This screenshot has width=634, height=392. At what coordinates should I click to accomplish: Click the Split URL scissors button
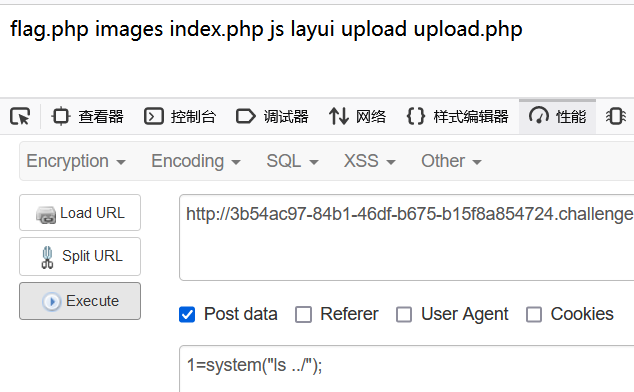click(x=80, y=256)
